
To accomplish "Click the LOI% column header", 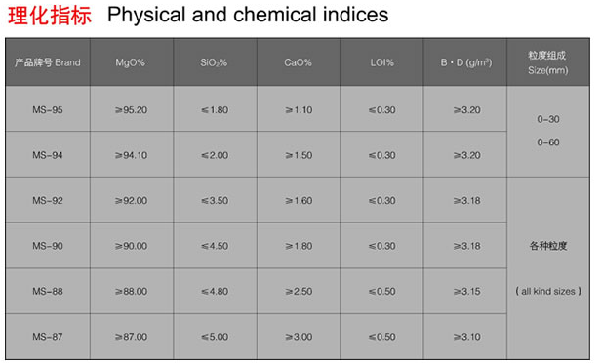I will pyautogui.click(x=381, y=62).
